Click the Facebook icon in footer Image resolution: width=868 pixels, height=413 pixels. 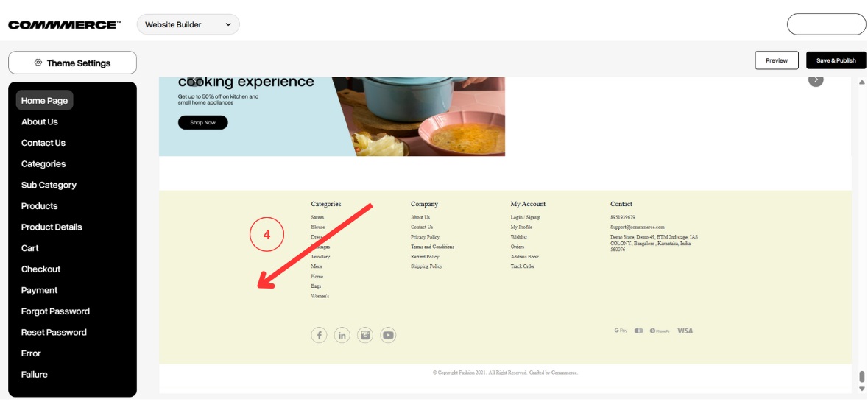click(x=319, y=336)
